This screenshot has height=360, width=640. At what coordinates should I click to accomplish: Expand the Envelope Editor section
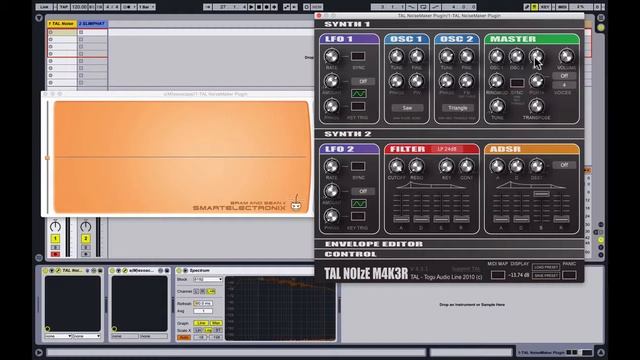click(449, 244)
